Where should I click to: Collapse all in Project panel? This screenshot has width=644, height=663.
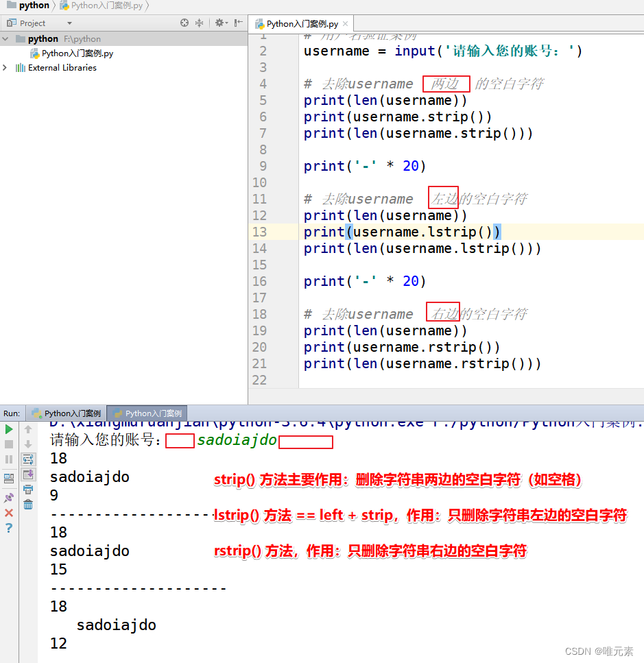(x=200, y=23)
